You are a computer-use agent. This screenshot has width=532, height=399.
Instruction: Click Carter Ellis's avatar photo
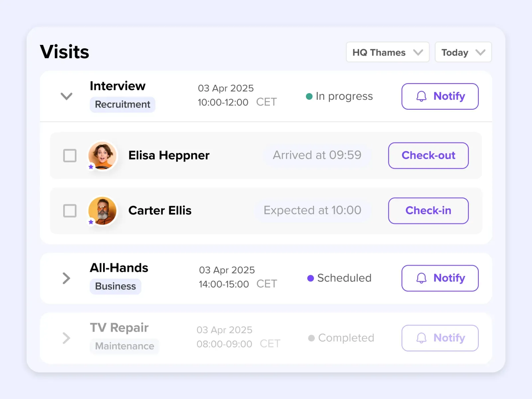click(102, 210)
